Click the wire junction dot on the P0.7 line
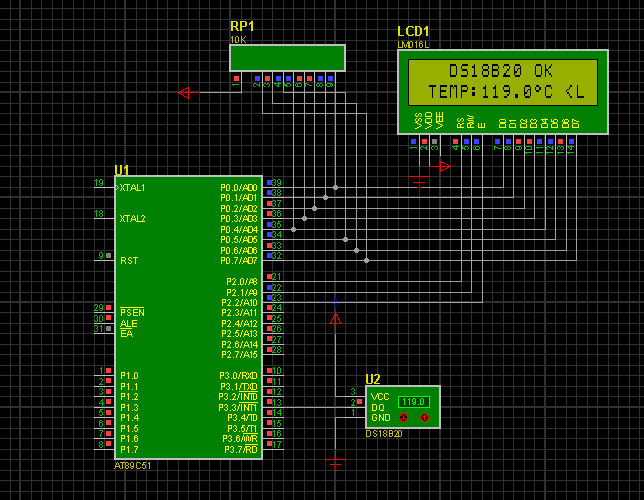 (366, 260)
